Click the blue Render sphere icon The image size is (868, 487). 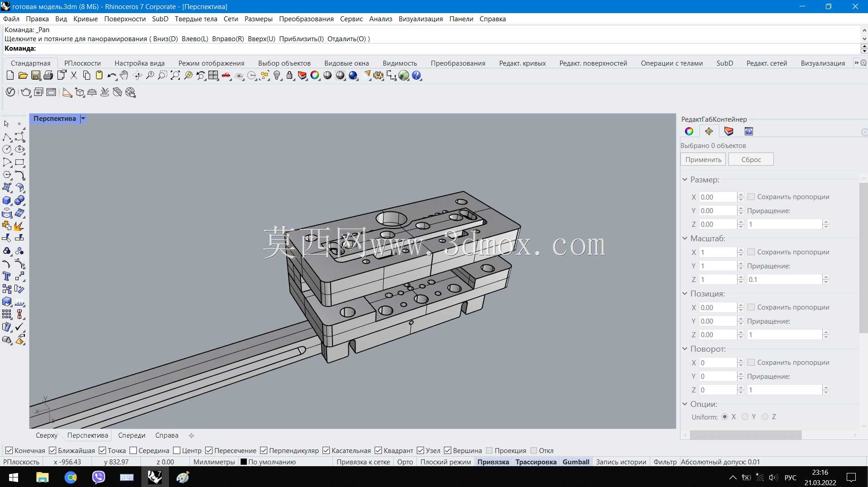pyautogui.click(x=353, y=76)
